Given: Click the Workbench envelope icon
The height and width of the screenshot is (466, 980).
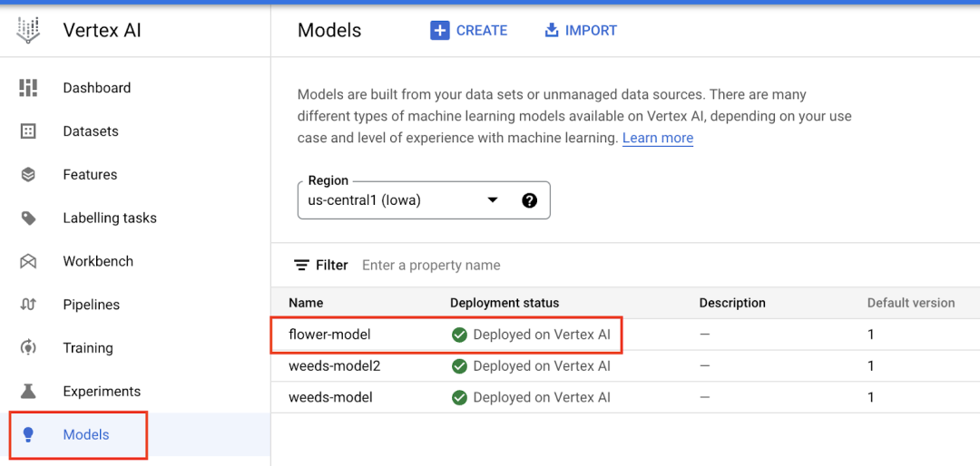Looking at the screenshot, I should tap(28, 262).
